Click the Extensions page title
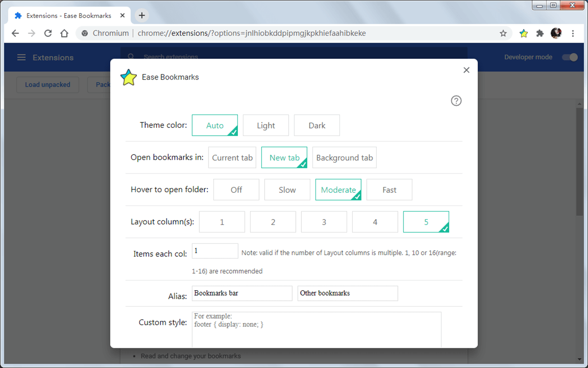This screenshot has width=588, height=368. 53,57
